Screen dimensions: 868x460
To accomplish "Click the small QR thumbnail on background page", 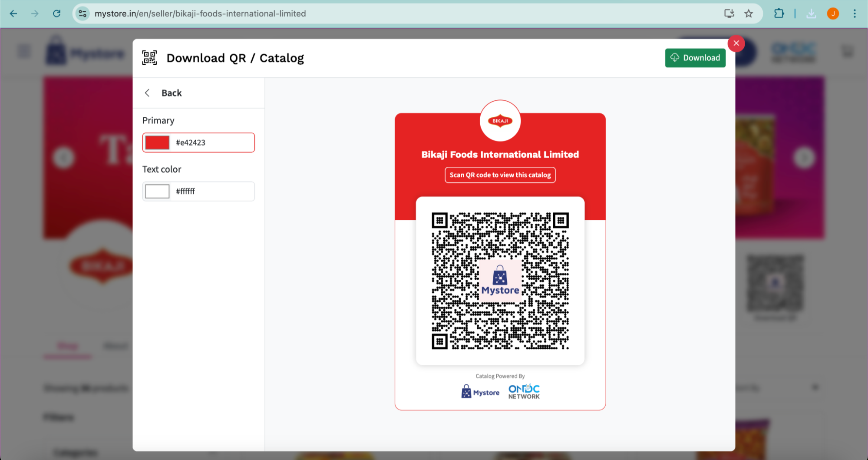I will point(775,283).
